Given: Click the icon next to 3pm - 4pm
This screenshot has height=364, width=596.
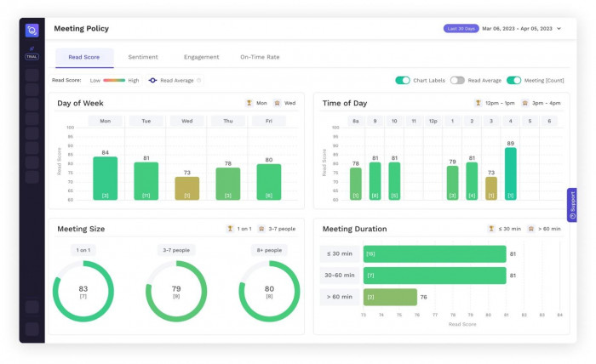Looking at the screenshot, I should [x=525, y=103].
